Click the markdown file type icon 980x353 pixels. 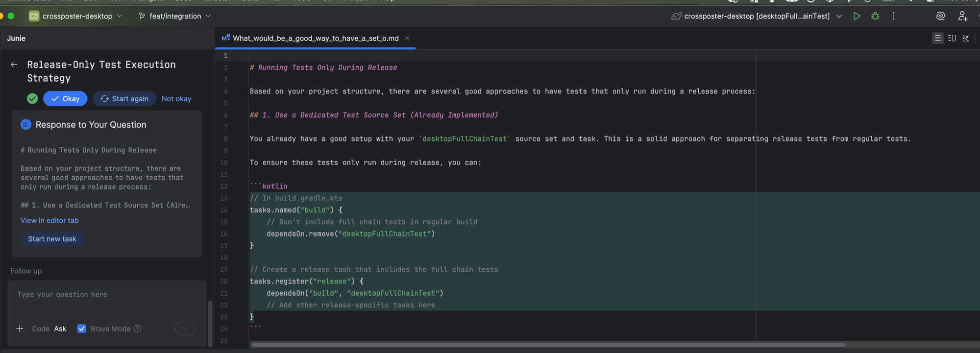click(226, 38)
